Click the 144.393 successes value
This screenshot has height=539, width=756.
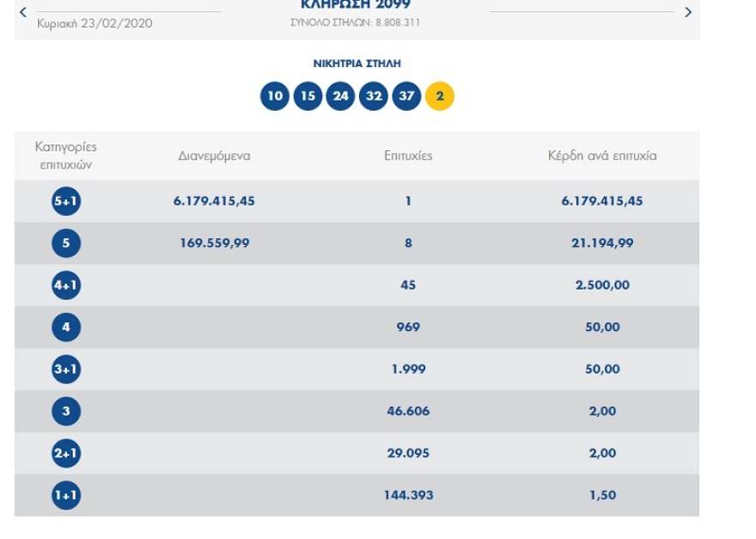[x=408, y=496]
